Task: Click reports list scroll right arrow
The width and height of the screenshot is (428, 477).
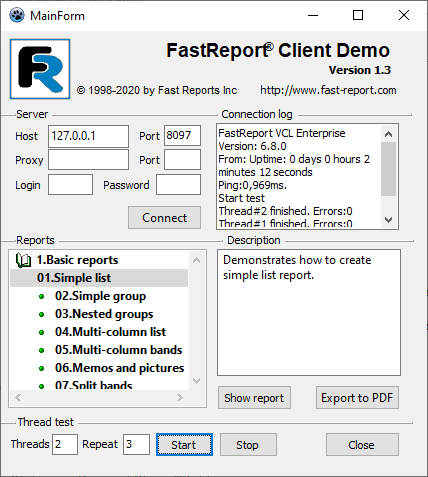Action: [x=180, y=397]
